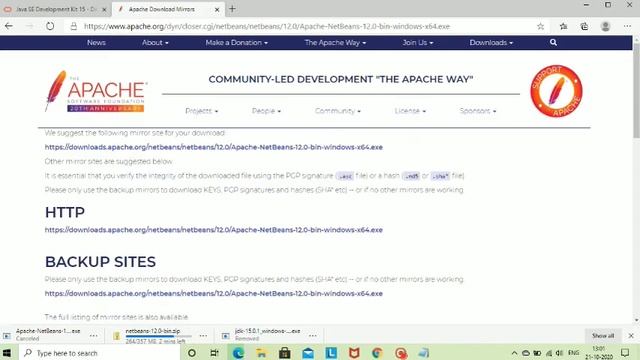Open the Favorites list icon
Image resolution: width=640 pixels, height=360 pixels.
click(563, 26)
